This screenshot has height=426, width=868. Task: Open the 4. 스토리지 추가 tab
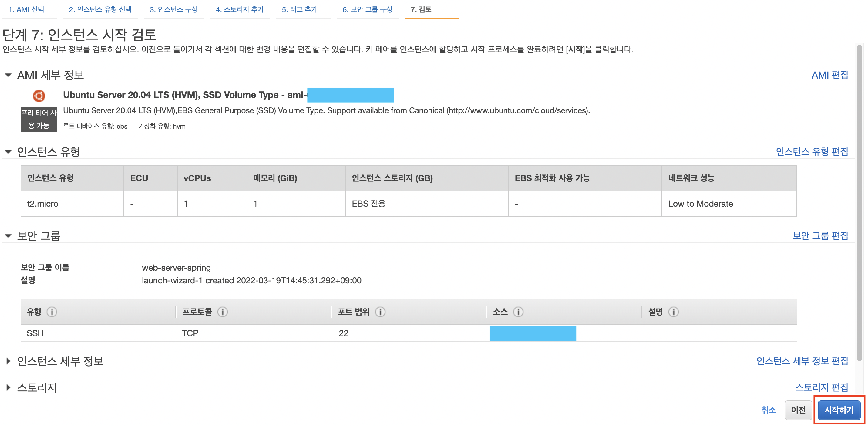(240, 9)
